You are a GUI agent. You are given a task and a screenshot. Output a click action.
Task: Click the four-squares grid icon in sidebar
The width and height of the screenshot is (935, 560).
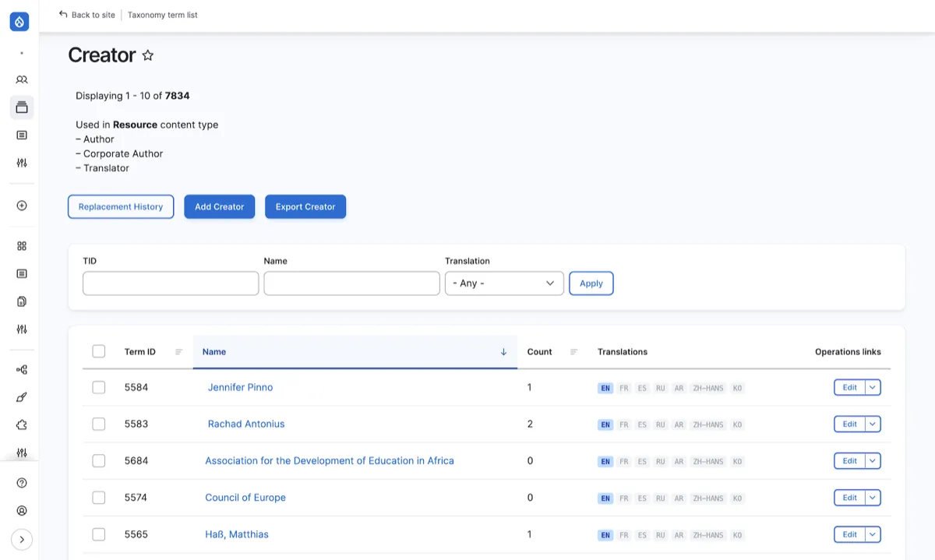[x=22, y=246]
